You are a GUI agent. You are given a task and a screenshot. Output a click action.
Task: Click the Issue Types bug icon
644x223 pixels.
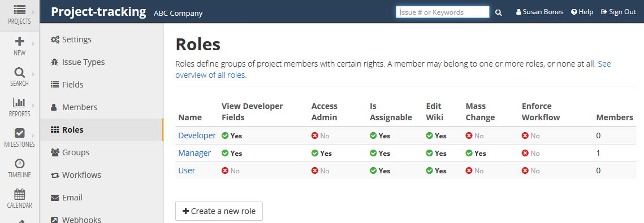55,62
